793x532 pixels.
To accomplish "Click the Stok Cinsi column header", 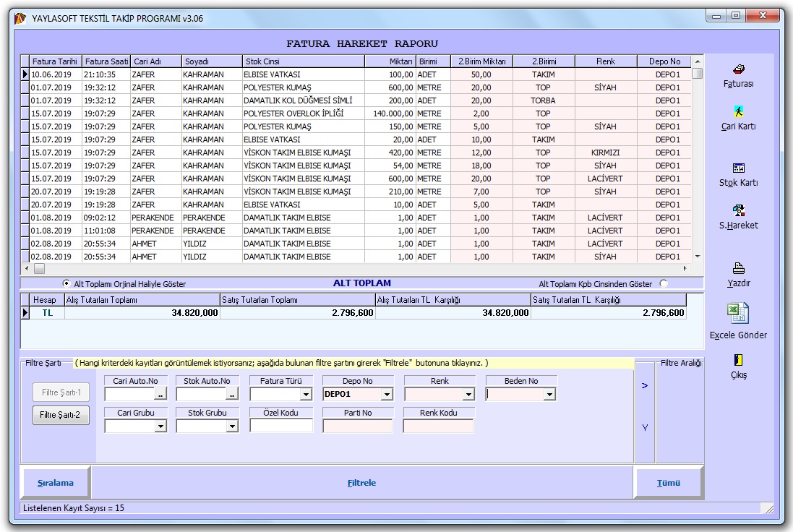I will pyautogui.click(x=304, y=61).
